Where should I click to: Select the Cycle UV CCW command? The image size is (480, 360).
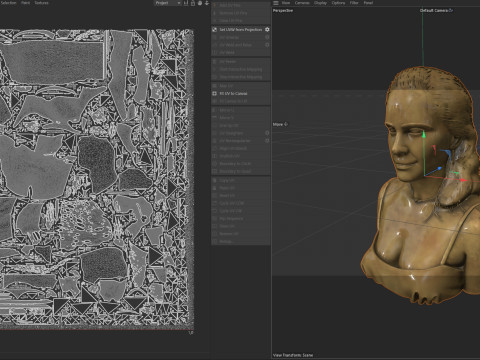(x=241, y=203)
